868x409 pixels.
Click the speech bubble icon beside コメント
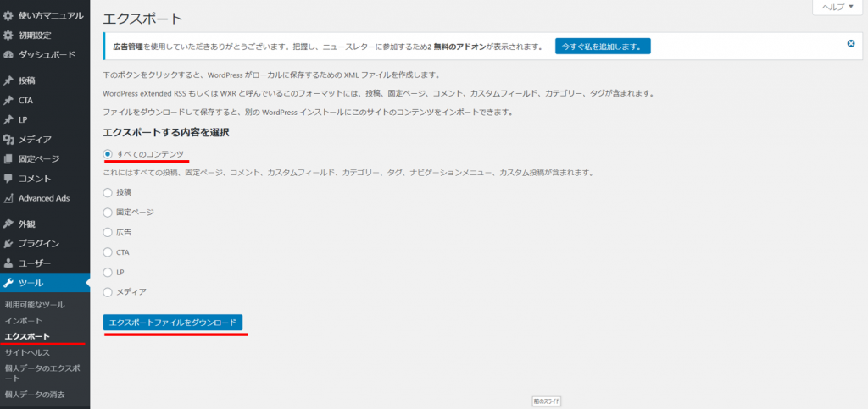click(8, 179)
